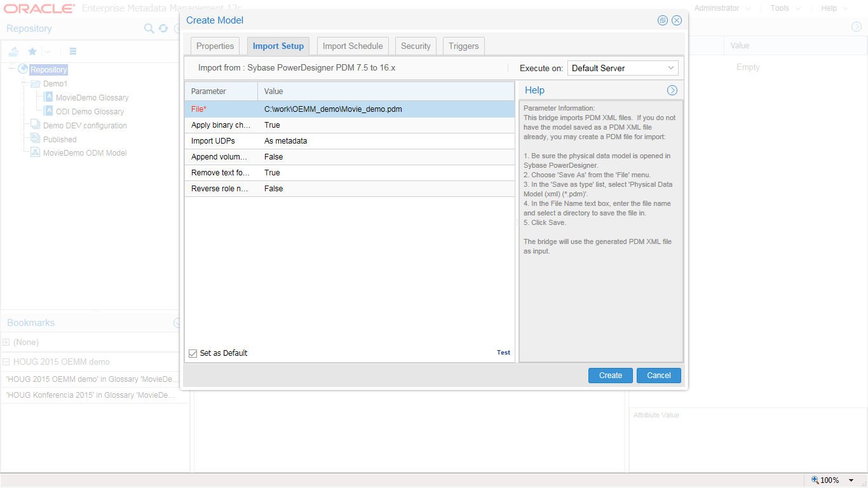Select the Import UDPs parameter row
868x488 pixels.
click(349, 141)
